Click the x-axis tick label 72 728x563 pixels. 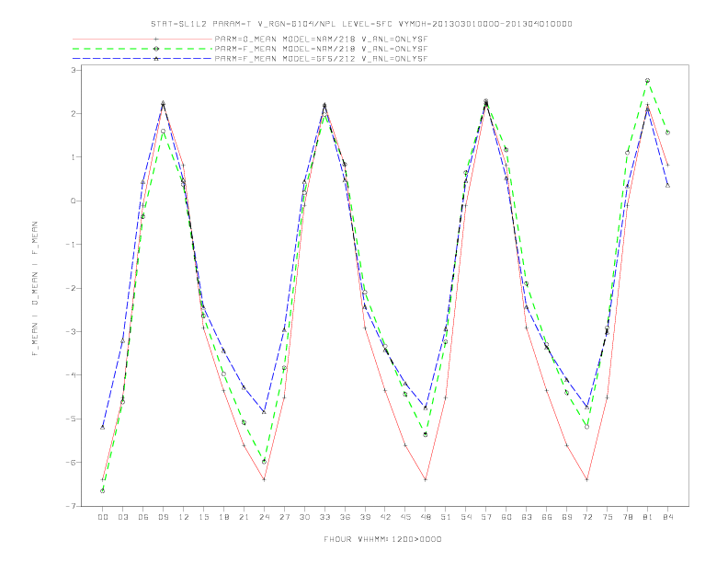(586, 517)
